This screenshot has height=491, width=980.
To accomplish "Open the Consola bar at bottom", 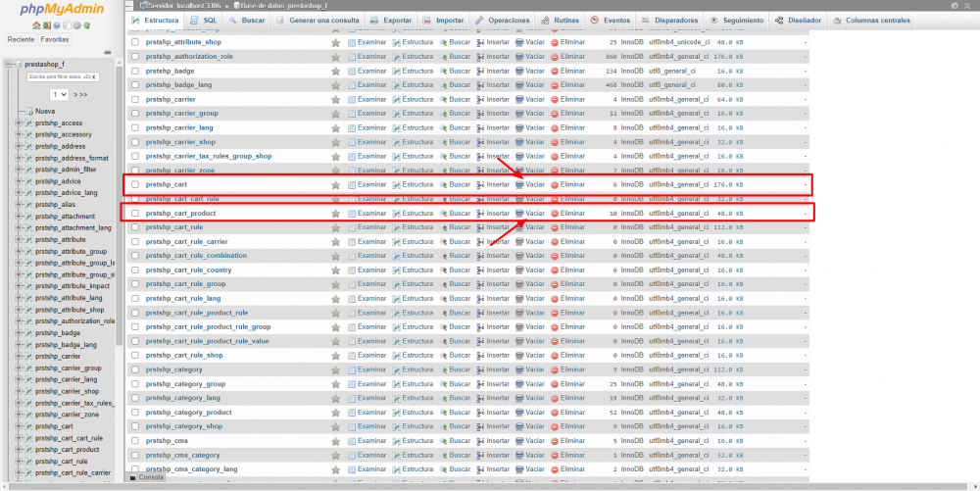I will pos(148,477).
